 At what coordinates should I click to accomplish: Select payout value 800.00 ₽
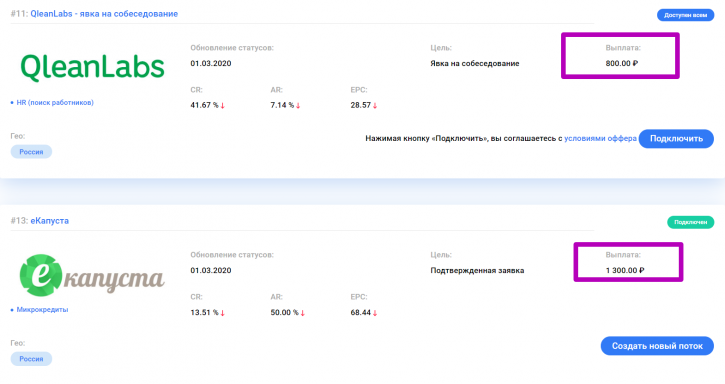pyautogui.click(x=621, y=63)
